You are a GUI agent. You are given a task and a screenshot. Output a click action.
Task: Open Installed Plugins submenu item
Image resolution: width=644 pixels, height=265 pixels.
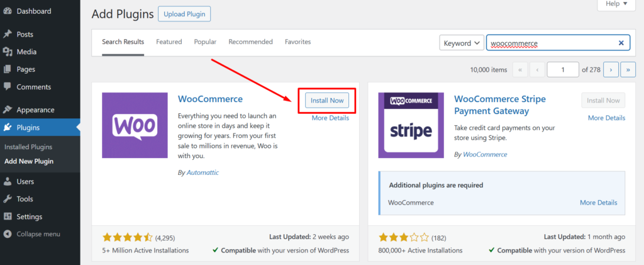click(x=28, y=147)
